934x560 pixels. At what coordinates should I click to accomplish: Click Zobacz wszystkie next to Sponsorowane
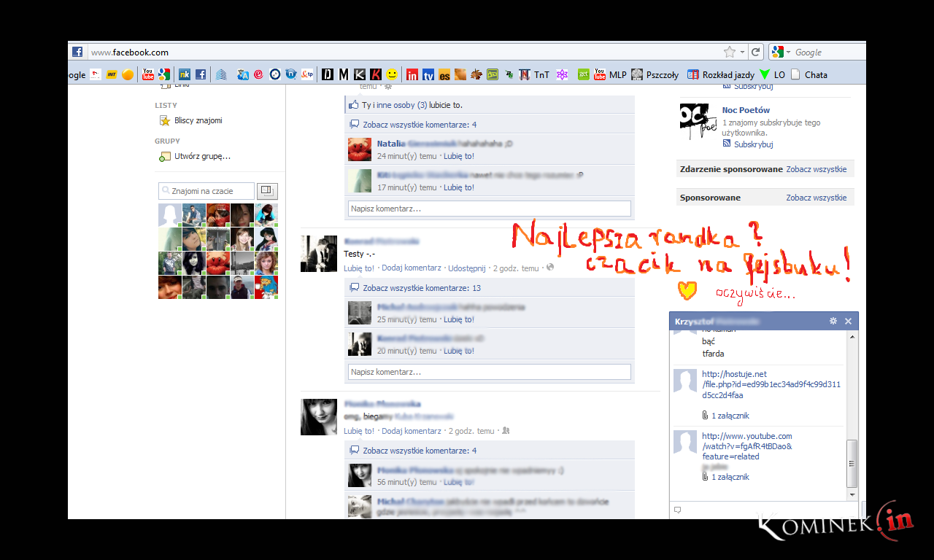(x=817, y=198)
